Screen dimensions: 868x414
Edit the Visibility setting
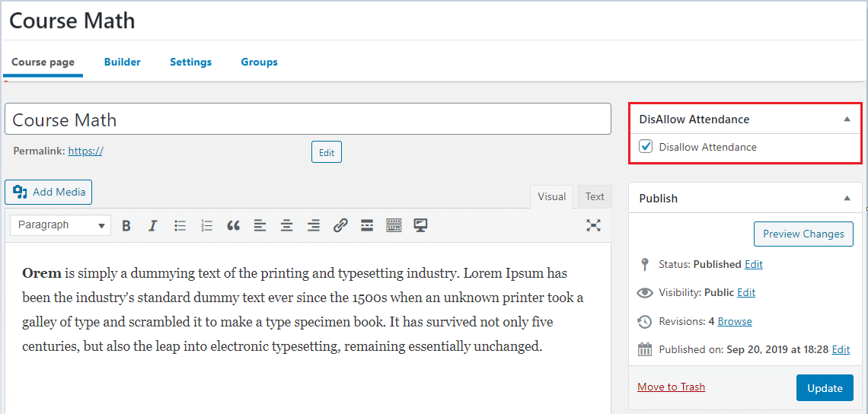tap(746, 292)
